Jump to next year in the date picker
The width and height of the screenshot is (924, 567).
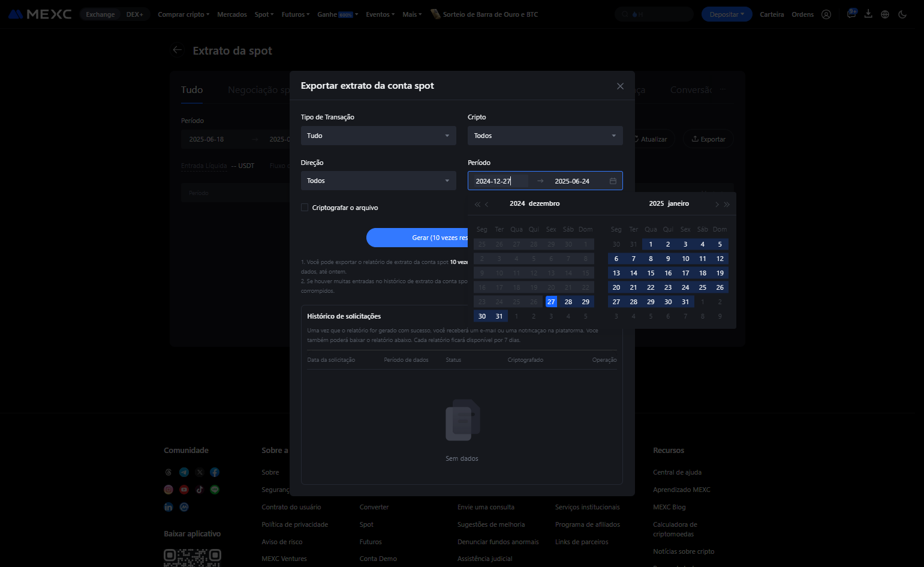pyautogui.click(x=727, y=205)
